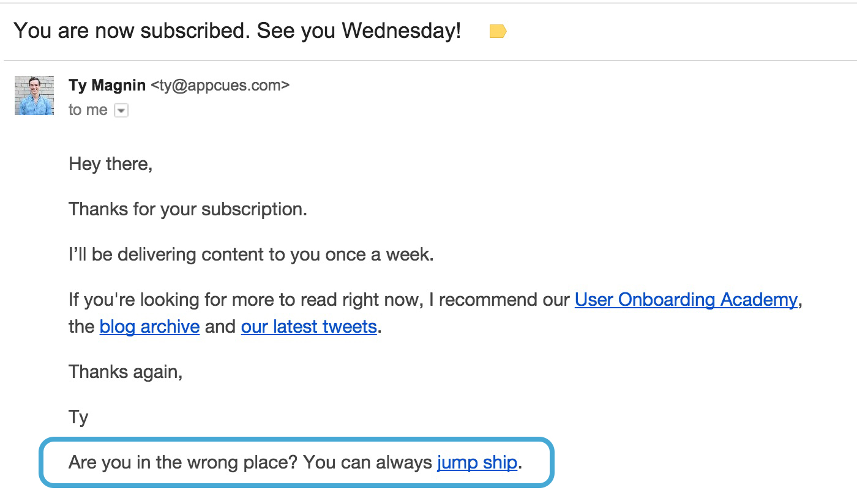Click the "Thanks again," closing line
The width and height of the screenshot is (857, 504).
tap(125, 372)
